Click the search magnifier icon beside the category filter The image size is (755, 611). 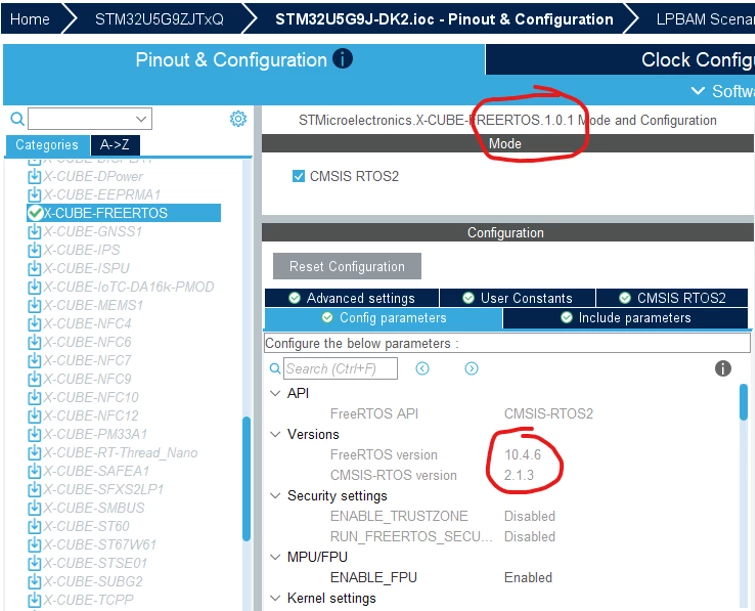click(x=17, y=119)
